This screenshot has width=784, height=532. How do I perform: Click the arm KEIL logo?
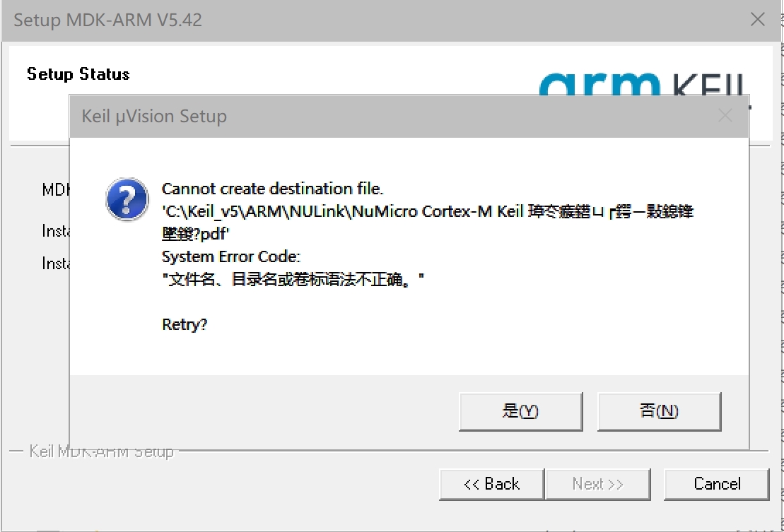pos(645,84)
